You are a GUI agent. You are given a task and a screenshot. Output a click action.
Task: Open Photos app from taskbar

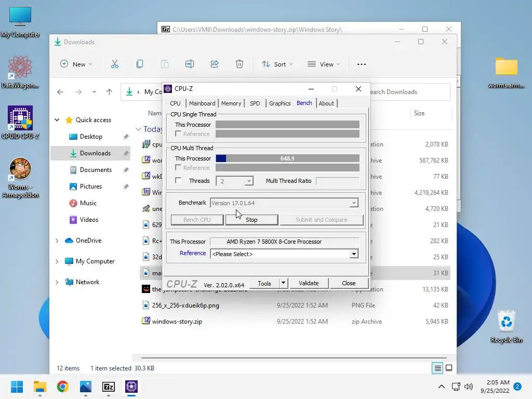[x=86, y=387]
